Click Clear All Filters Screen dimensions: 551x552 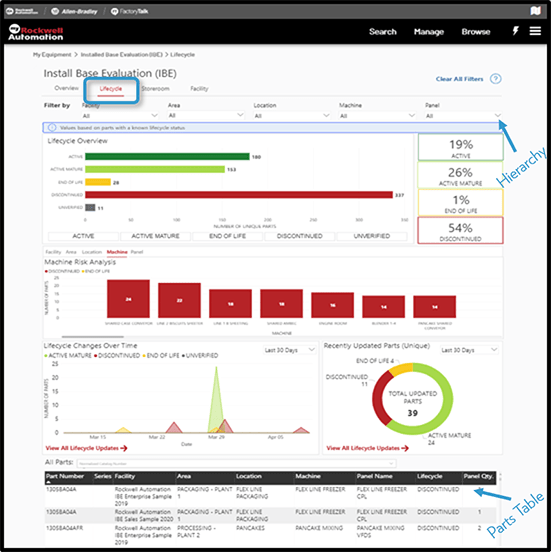click(x=459, y=79)
